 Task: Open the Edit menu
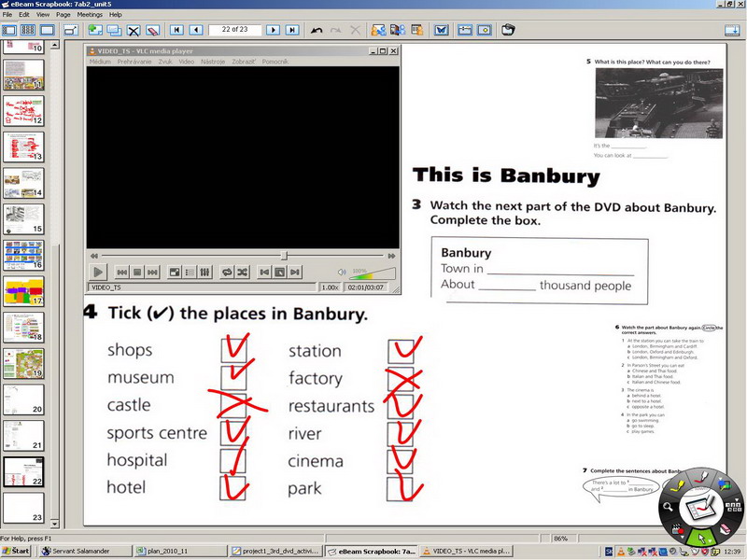[x=24, y=15]
